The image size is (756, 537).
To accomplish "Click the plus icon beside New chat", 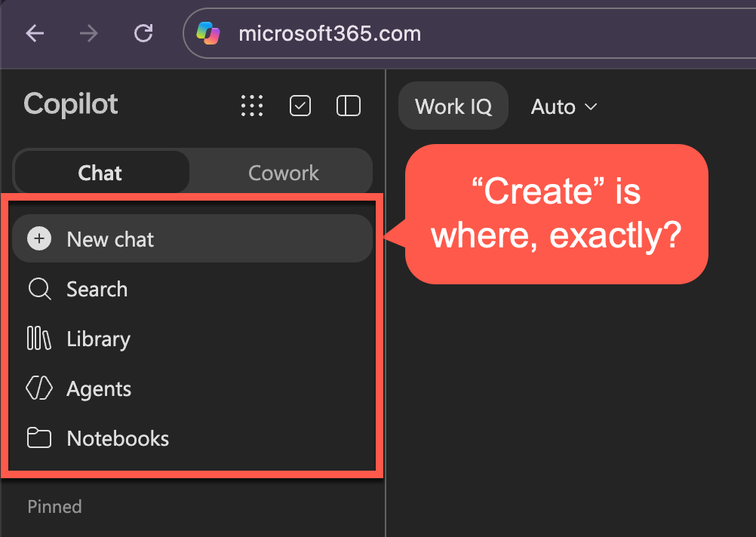I will [39, 238].
